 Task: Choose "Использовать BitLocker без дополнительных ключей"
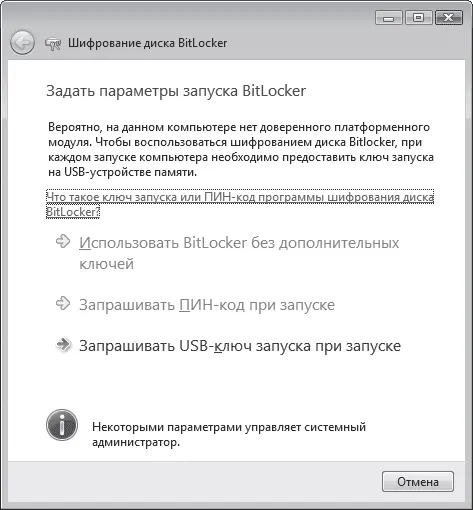(239, 253)
